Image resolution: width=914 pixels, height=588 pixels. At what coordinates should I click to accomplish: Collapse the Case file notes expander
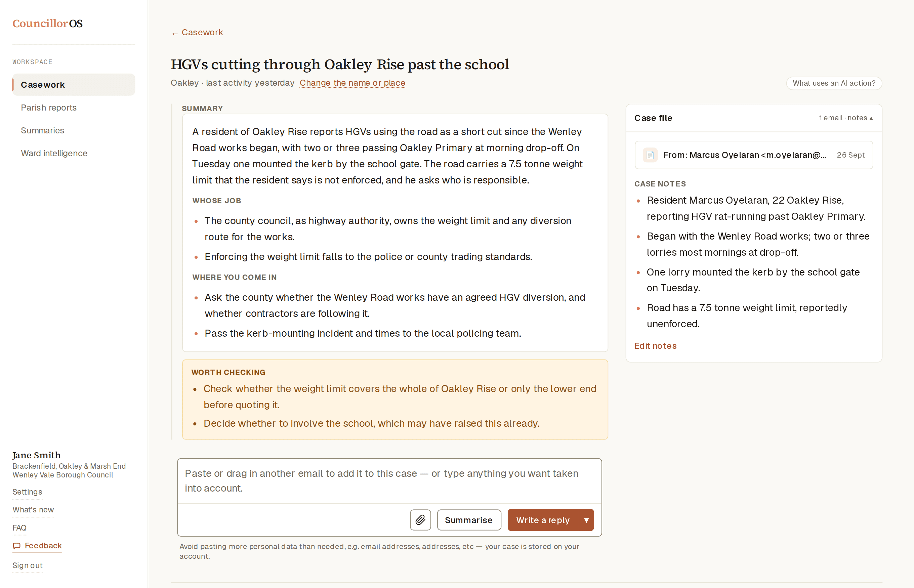tap(846, 118)
